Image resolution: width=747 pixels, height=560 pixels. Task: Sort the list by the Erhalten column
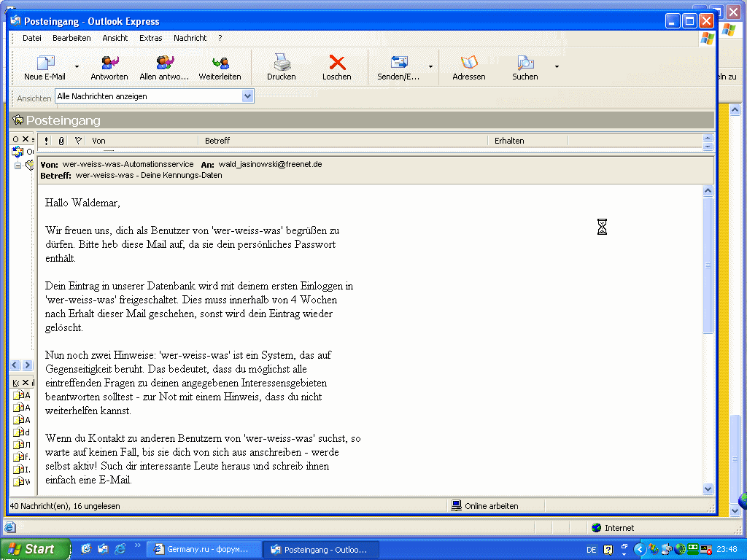pos(528,141)
